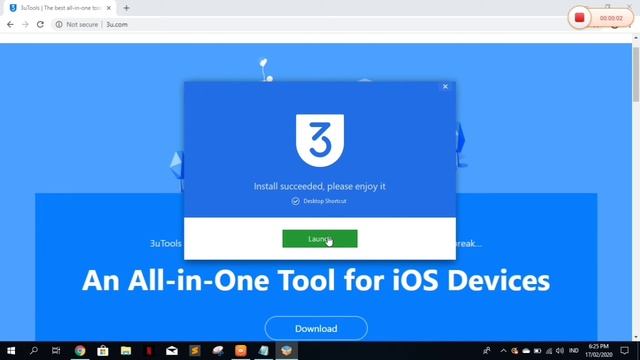This screenshot has width=640, height=360.
Task: Open Sublime Text from taskbar
Action: click(x=195, y=351)
